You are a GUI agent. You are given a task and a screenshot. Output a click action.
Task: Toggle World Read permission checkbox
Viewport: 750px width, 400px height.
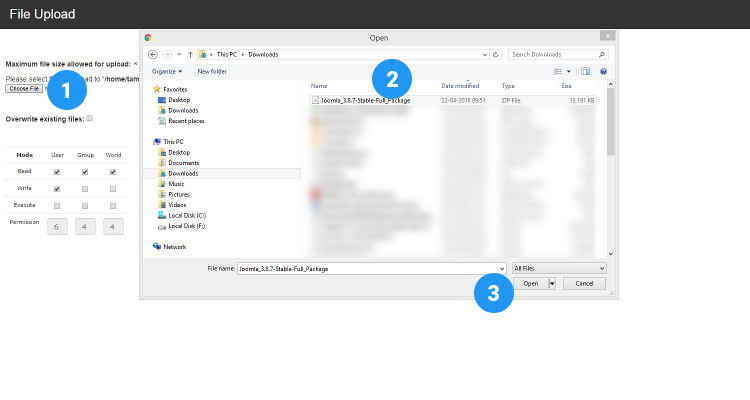coord(113,172)
